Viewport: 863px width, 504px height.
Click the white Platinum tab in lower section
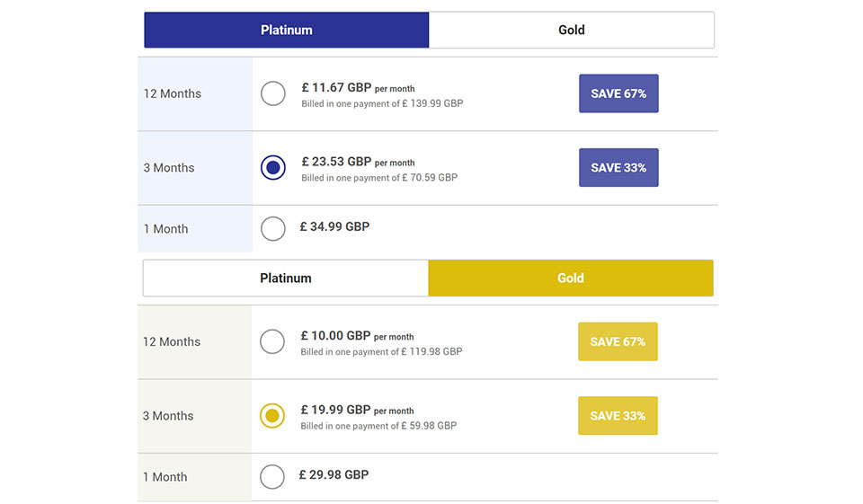click(x=286, y=278)
